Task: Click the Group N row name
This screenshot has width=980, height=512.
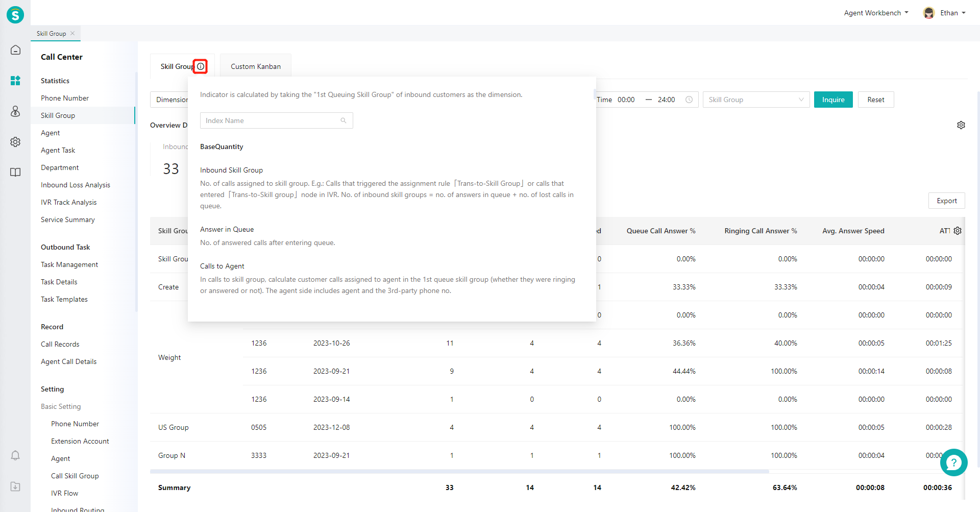Action: point(171,455)
